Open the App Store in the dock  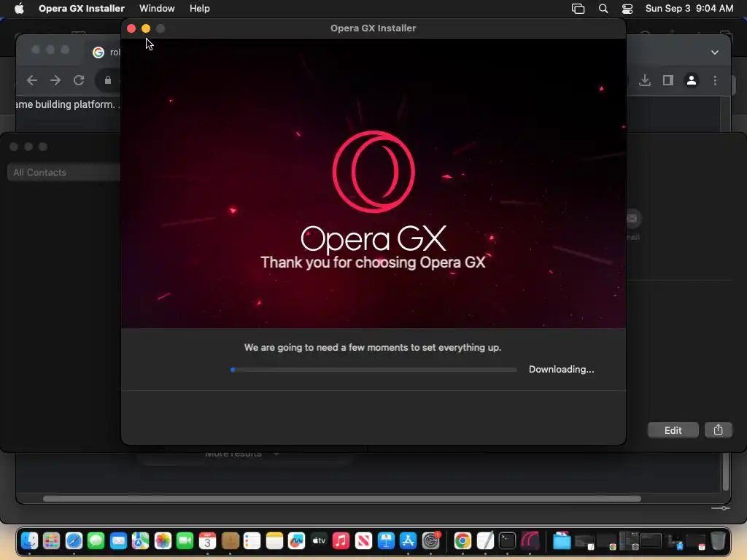click(408, 541)
